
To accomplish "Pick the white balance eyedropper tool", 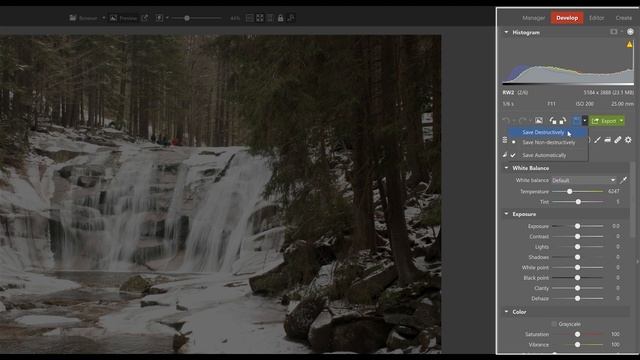I will click(623, 180).
